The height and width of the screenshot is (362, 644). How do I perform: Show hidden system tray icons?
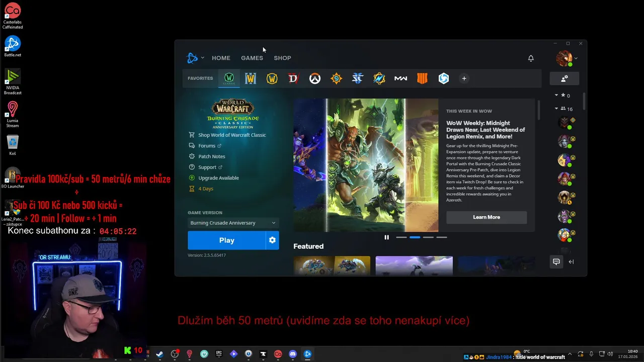[x=570, y=354]
